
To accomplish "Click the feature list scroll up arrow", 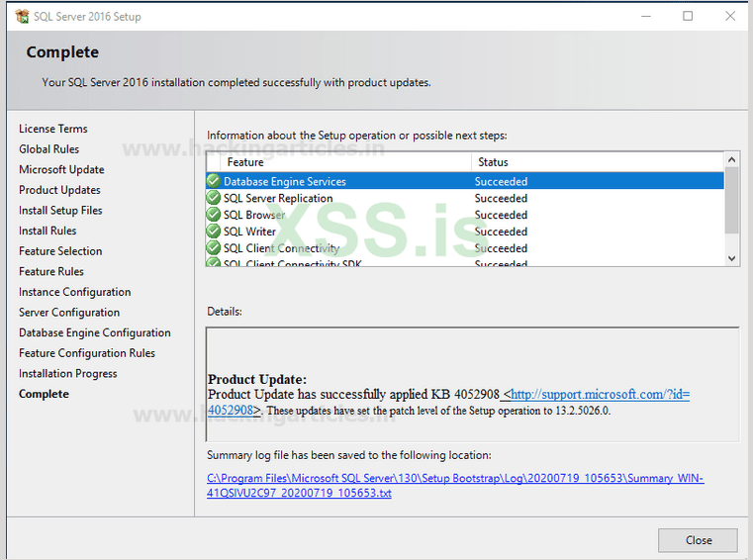I will [x=731, y=159].
